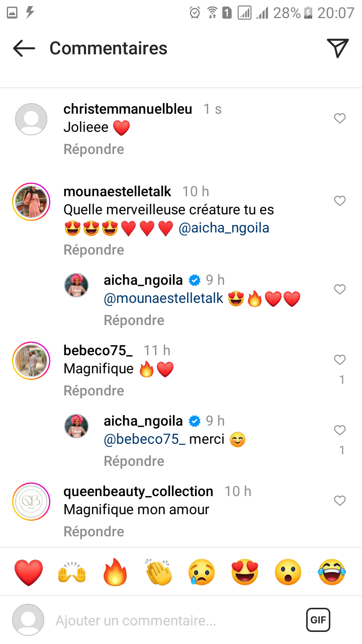This screenshot has height=644, width=362.
Task: Insert the fire quick emoji
Action: (x=116, y=572)
